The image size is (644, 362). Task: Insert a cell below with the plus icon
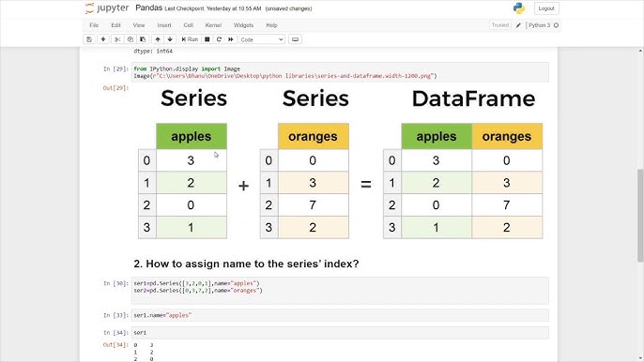(103, 39)
